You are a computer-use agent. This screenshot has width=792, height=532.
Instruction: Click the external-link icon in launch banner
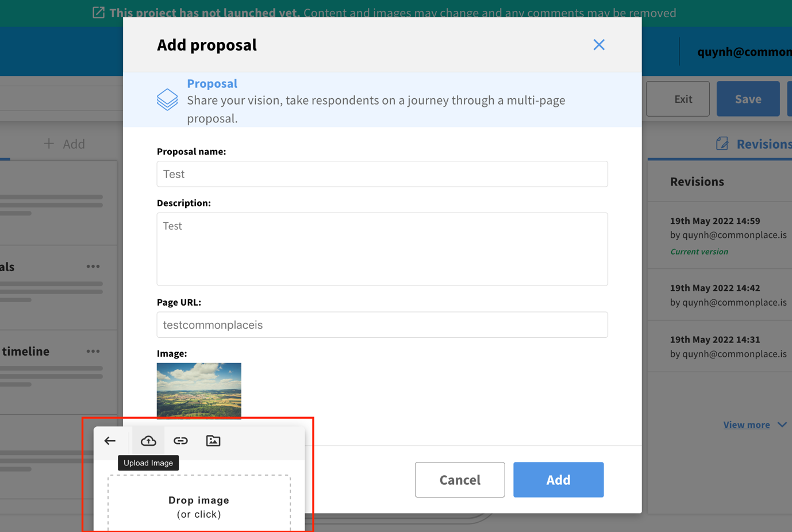99,13
